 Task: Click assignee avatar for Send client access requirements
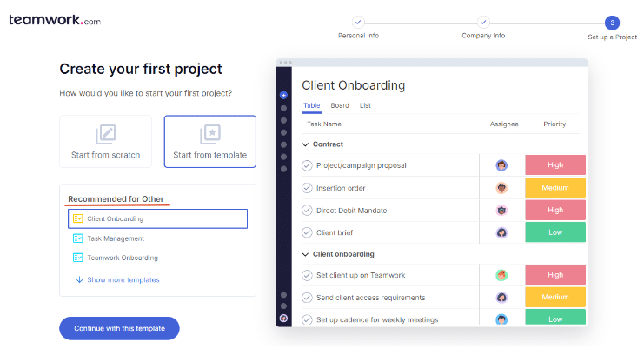click(501, 297)
